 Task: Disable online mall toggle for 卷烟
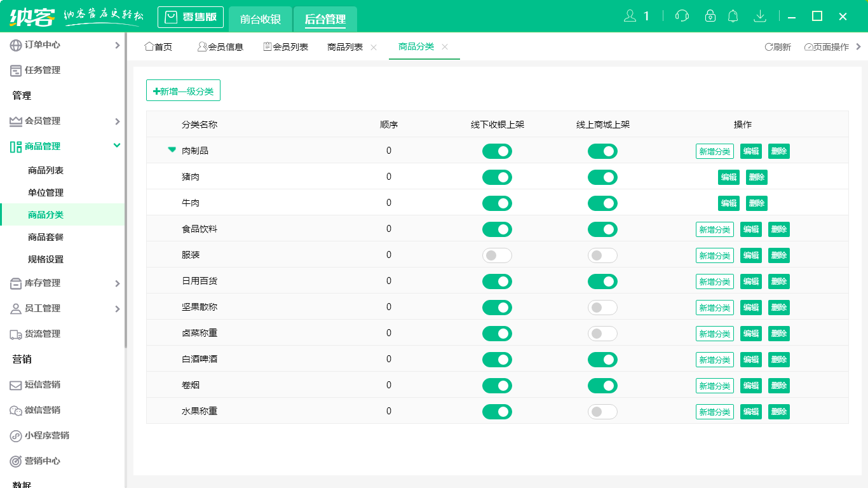click(602, 386)
